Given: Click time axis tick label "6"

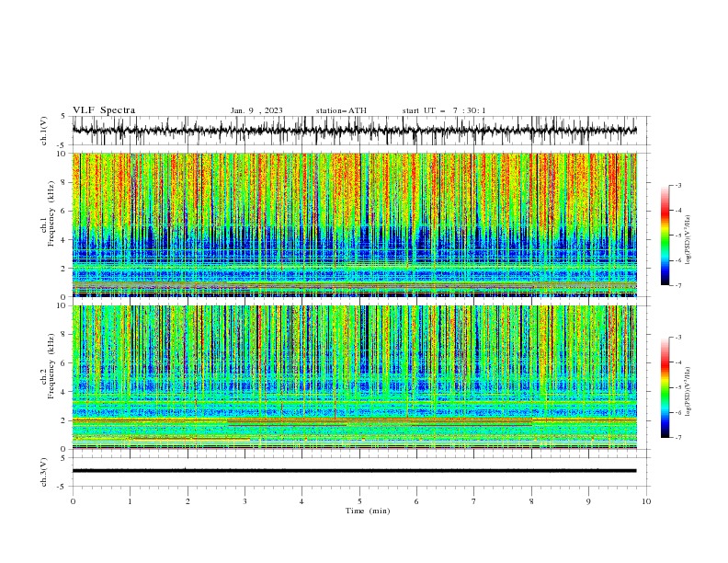Looking at the screenshot, I should click(x=416, y=501).
